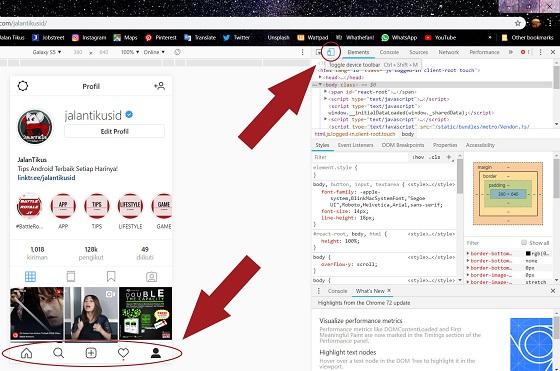Click the black color swatch for border-bottom
This screenshot has width=560, height=371.
tap(528, 254)
